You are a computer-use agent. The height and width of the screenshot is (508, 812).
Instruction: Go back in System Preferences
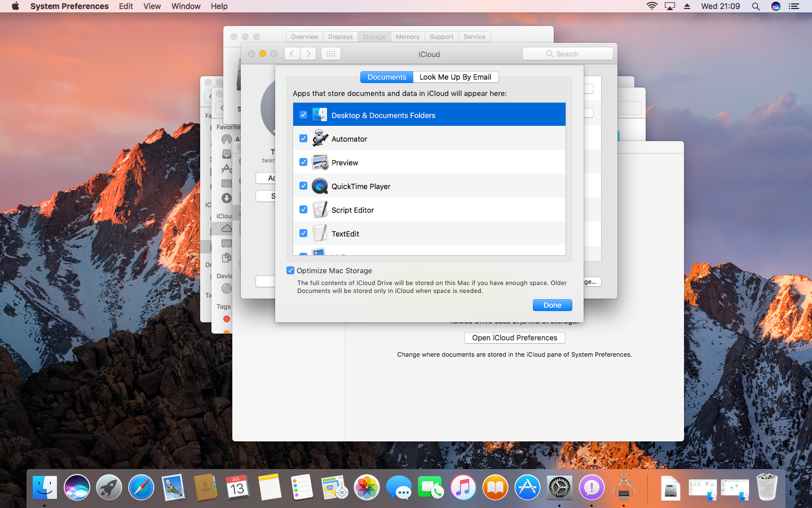(292, 54)
